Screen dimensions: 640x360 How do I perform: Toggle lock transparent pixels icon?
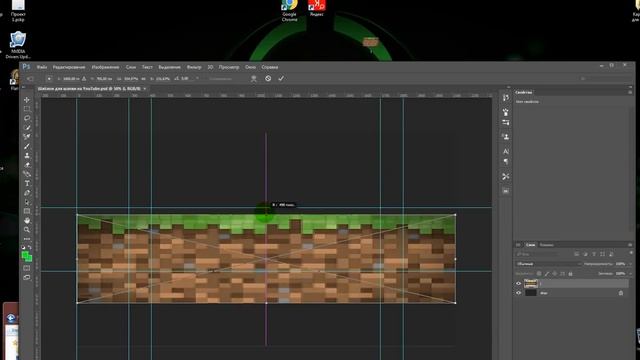(539, 273)
